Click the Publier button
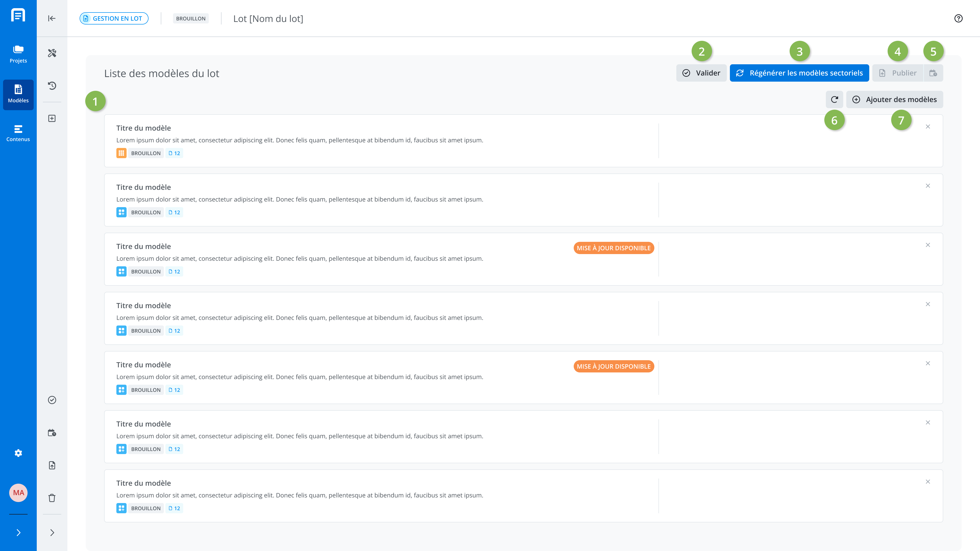 (898, 73)
